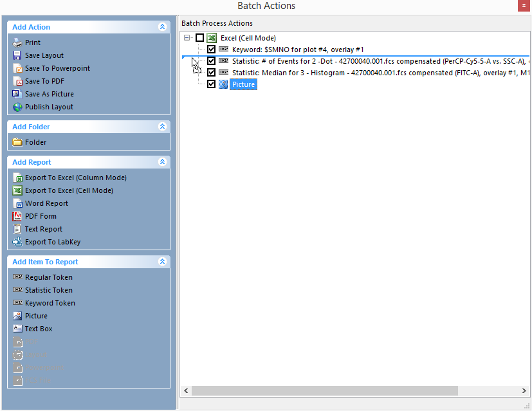Screen dimensions: 532x411
Task: Click the Word Report icon
Action: click(x=17, y=203)
